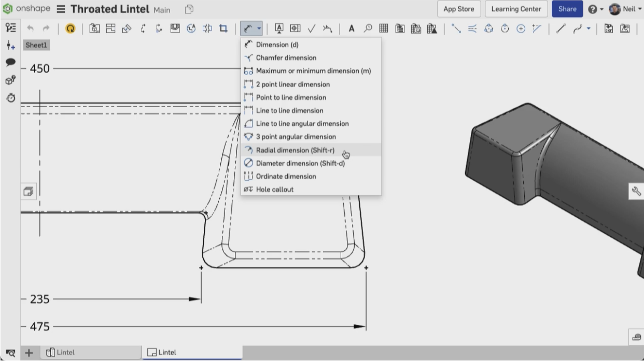
Task: Open the App Store
Action: [459, 9]
